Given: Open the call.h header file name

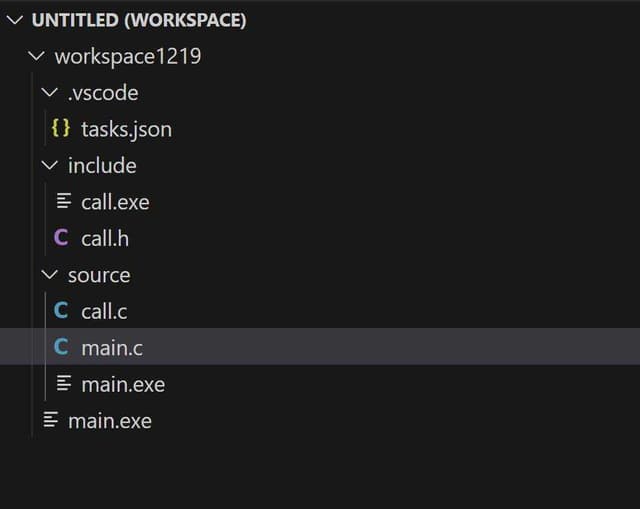Looking at the screenshot, I should 105,238.
